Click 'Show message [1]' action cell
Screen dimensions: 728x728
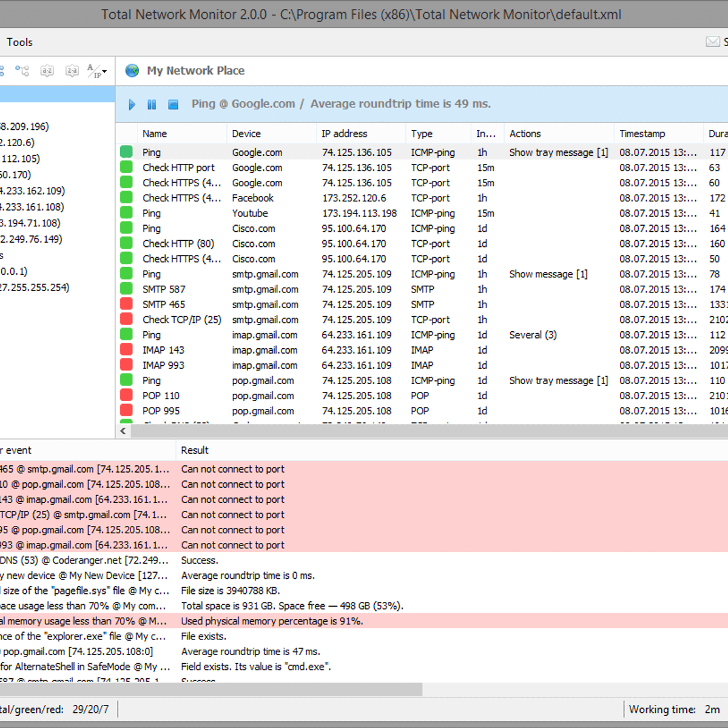coord(548,274)
